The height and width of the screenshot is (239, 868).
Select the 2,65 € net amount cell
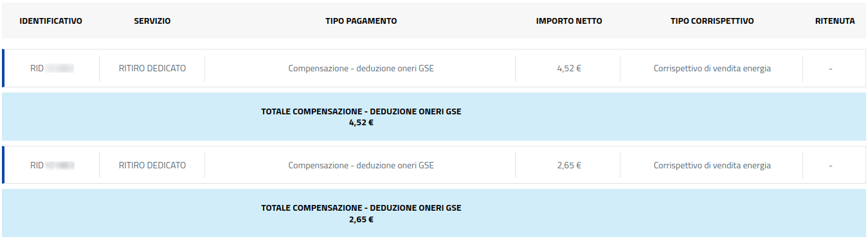pos(568,165)
